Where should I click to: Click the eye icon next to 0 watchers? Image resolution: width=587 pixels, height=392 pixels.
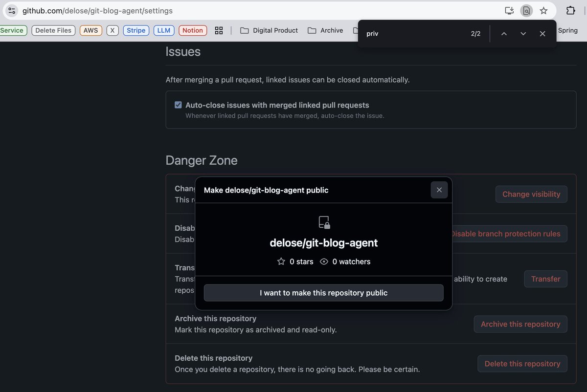pyautogui.click(x=324, y=261)
